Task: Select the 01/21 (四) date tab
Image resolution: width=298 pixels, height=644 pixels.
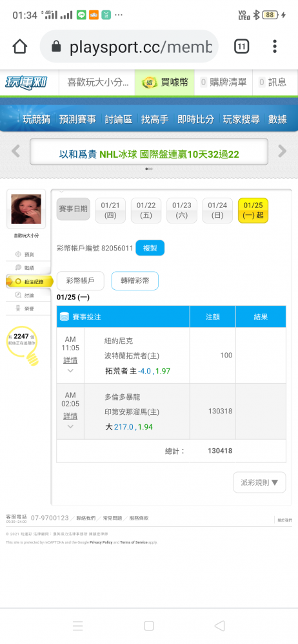Action: [x=110, y=211]
